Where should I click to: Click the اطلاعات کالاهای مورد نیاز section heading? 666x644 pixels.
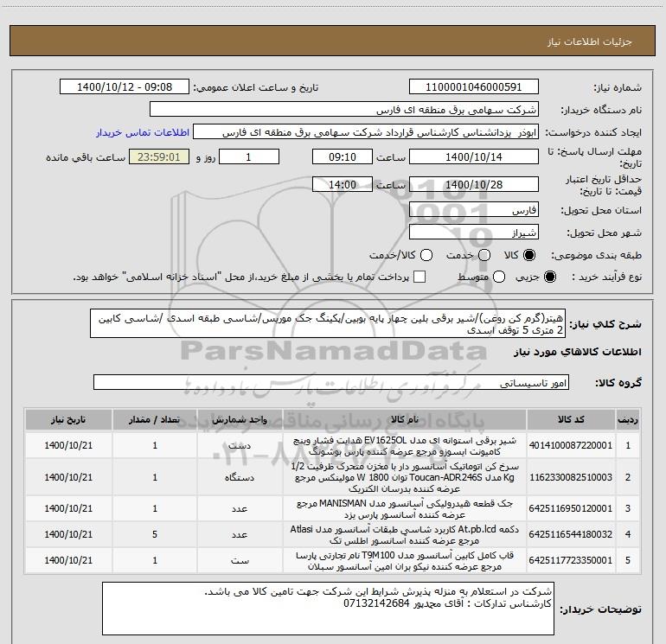point(577,352)
